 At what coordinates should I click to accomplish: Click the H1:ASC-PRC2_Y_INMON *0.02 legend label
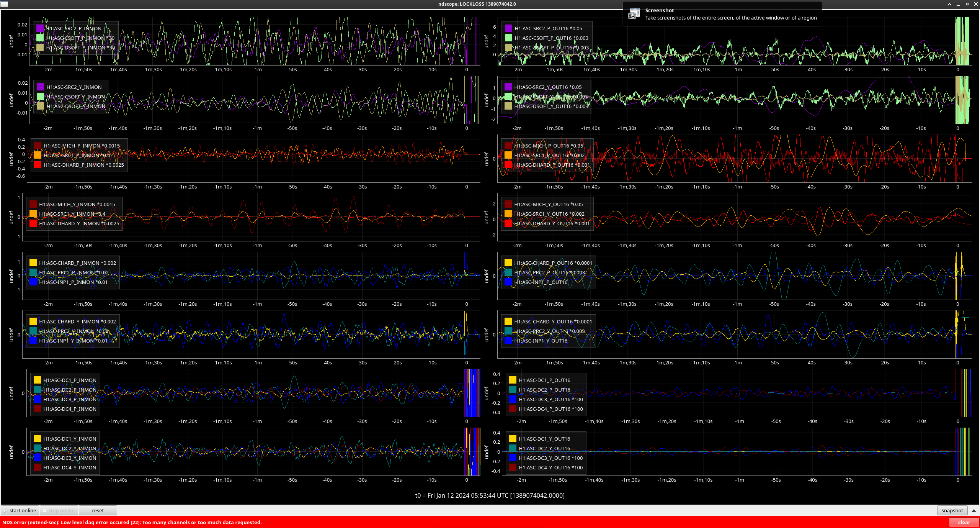73,331
